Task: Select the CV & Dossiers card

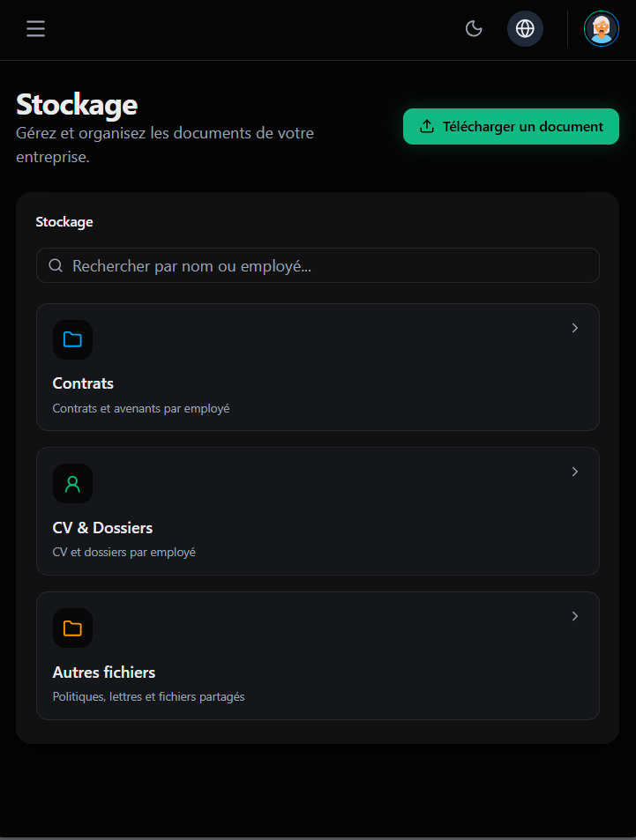Action: (x=318, y=511)
